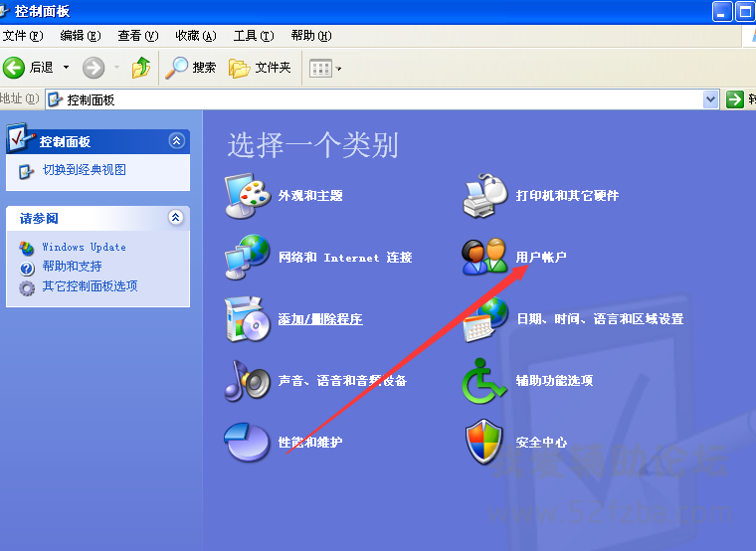This screenshot has width=756, height=551.
Task: Click the 其它控制面板选项 gear icon
Action: pyautogui.click(x=27, y=288)
